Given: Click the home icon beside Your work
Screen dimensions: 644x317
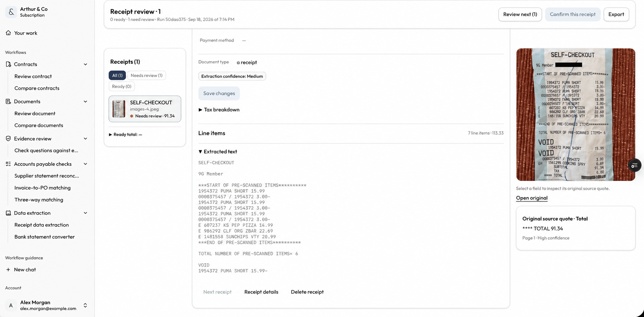Looking at the screenshot, I should point(8,33).
